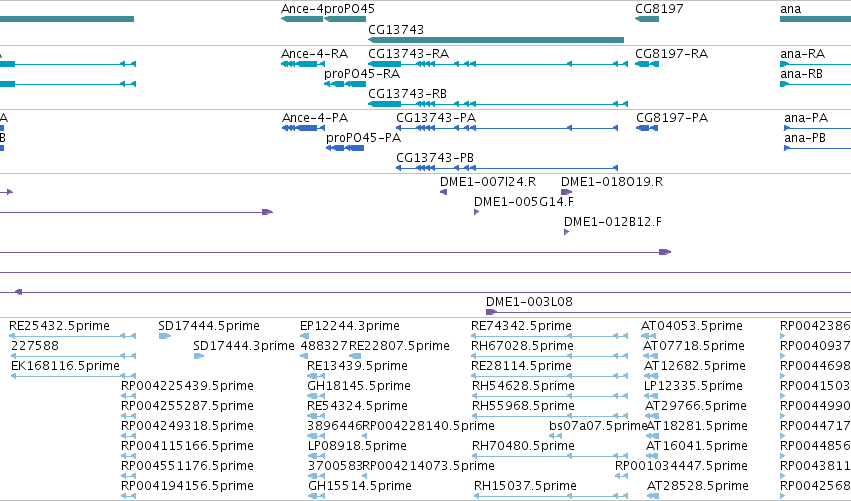
Task: Select the RH54628.5prime EST label
Action: pyautogui.click(x=523, y=386)
